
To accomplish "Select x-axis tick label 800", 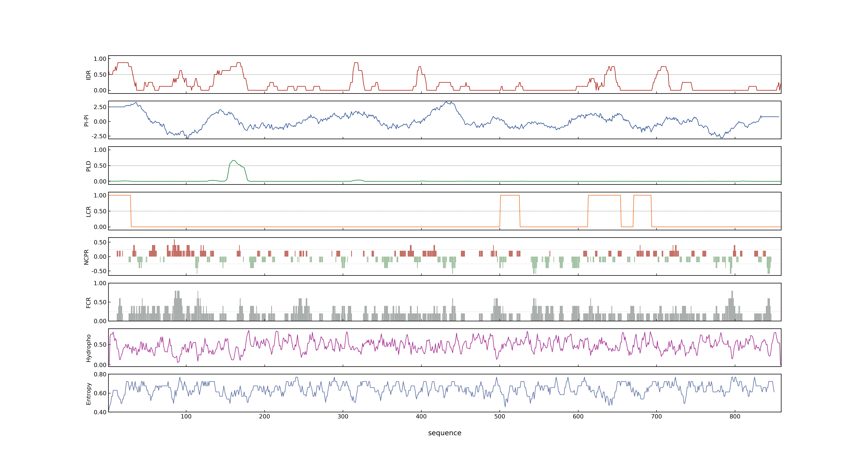I will (735, 416).
